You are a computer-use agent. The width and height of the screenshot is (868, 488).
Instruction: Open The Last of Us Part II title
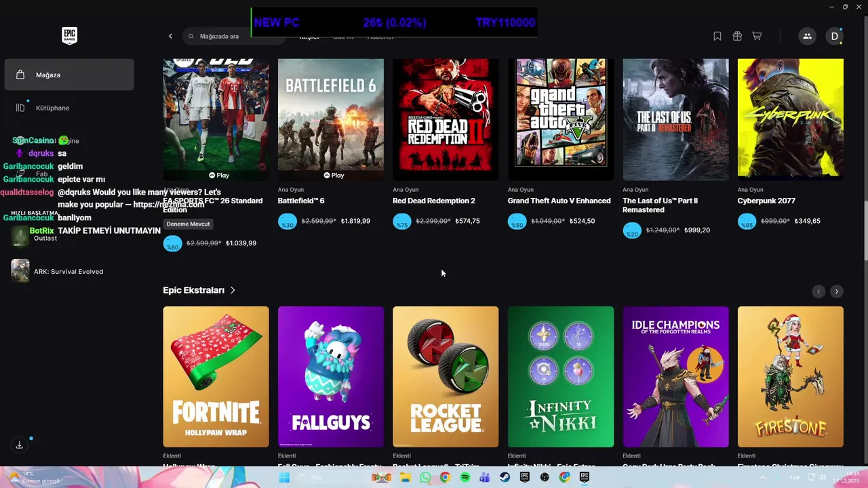[660, 205]
